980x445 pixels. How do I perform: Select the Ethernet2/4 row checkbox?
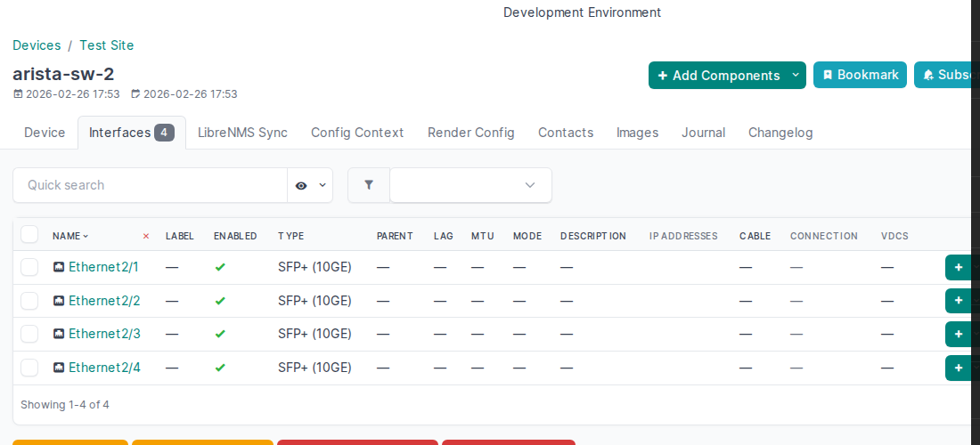click(29, 368)
